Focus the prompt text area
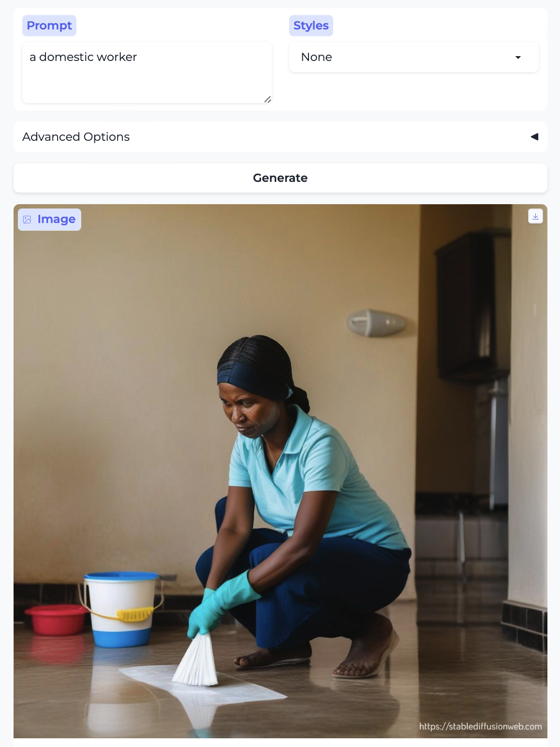The image size is (560, 747). pos(147,73)
